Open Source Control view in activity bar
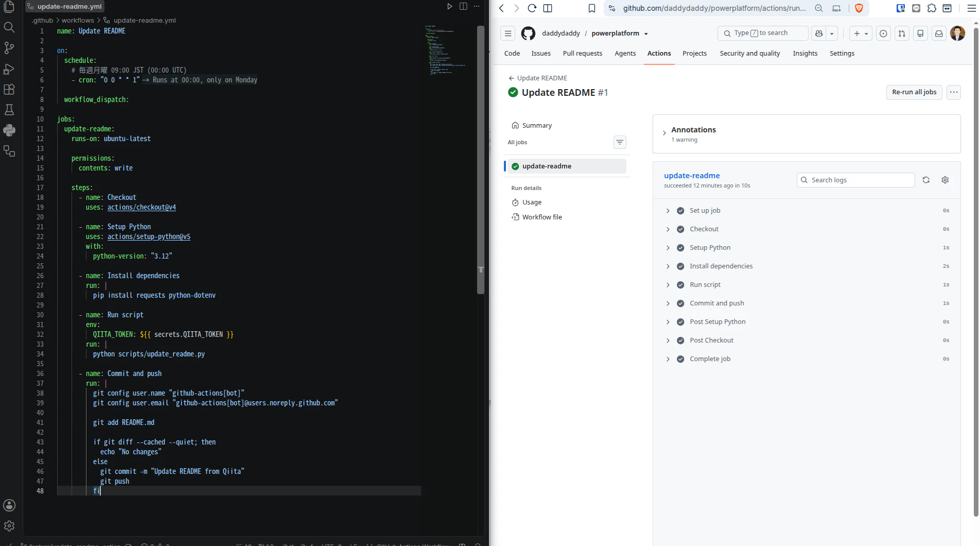 point(9,48)
